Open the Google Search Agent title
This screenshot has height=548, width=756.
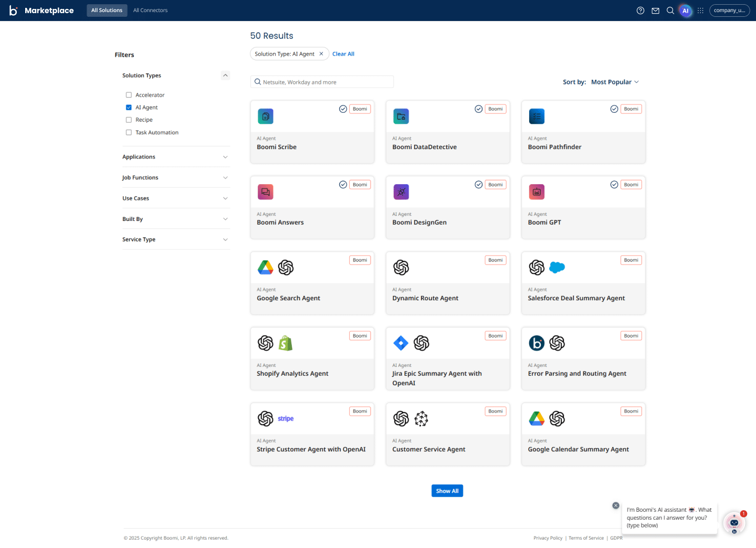click(288, 299)
